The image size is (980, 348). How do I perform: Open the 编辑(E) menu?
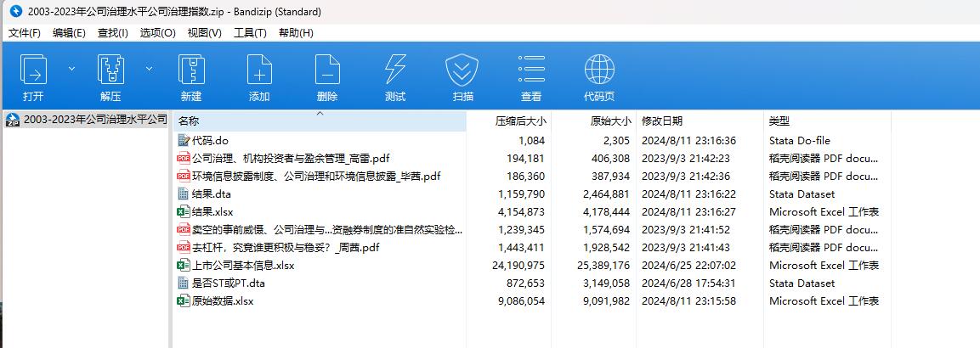click(x=70, y=33)
